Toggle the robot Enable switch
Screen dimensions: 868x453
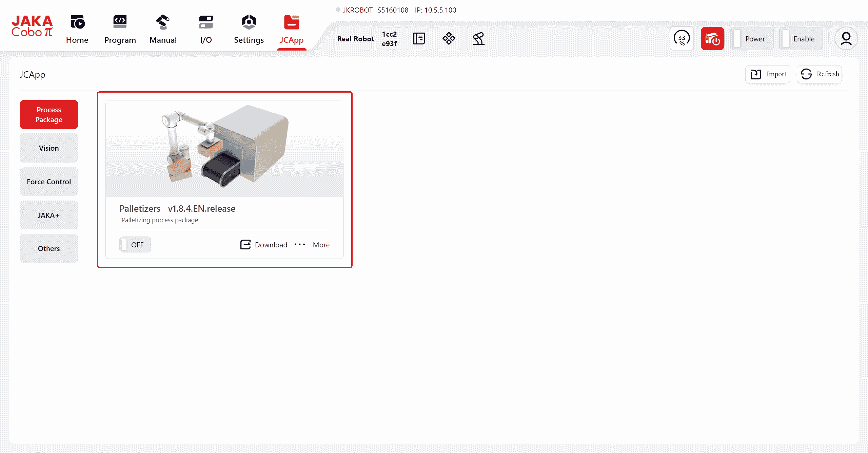(800, 39)
